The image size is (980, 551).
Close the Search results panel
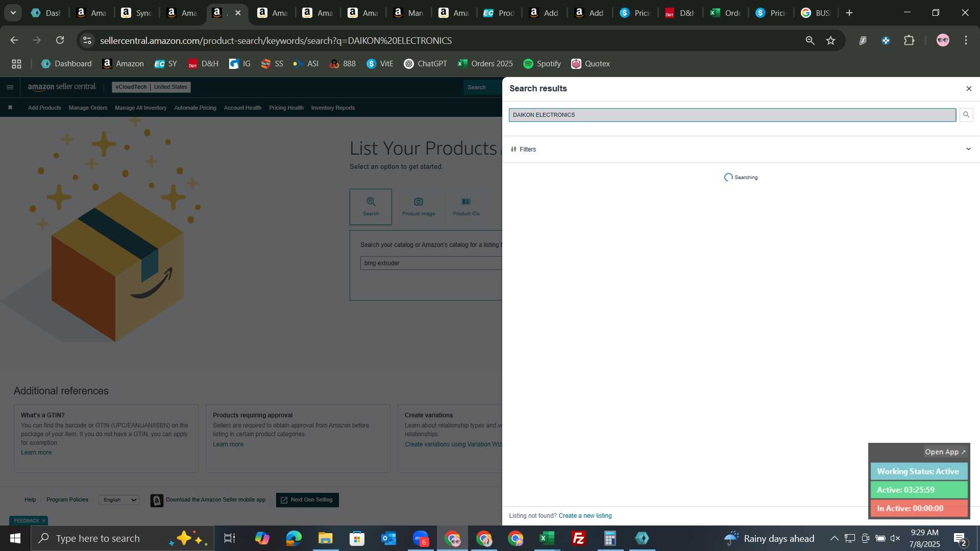point(969,89)
